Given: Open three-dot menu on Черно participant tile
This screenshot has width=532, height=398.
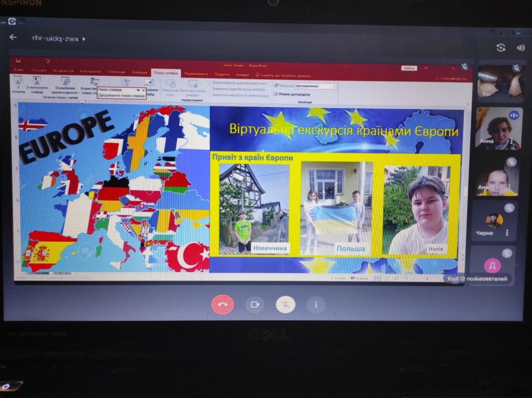Looking at the screenshot, I should click(x=507, y=233).
